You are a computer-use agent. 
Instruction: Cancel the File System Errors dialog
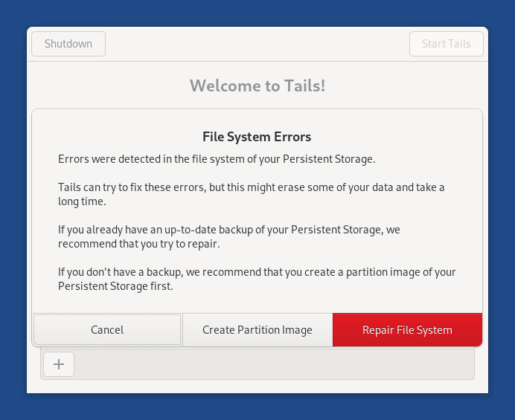click(107, 330)
